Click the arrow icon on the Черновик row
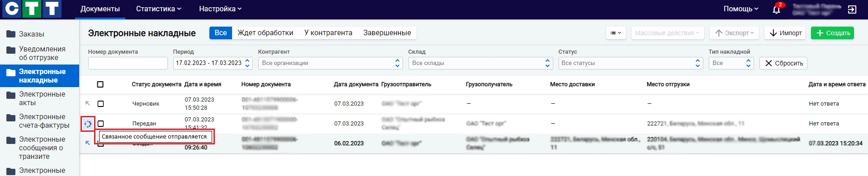Viewport: 868px width, 176px height. (88, 103)
